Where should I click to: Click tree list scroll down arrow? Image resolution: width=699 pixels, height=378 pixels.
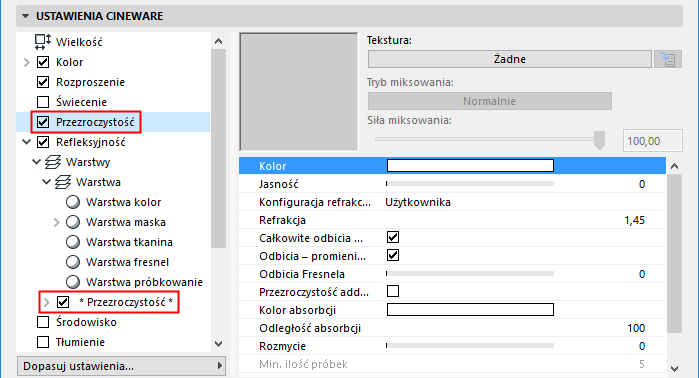click(x=218, y=344)
